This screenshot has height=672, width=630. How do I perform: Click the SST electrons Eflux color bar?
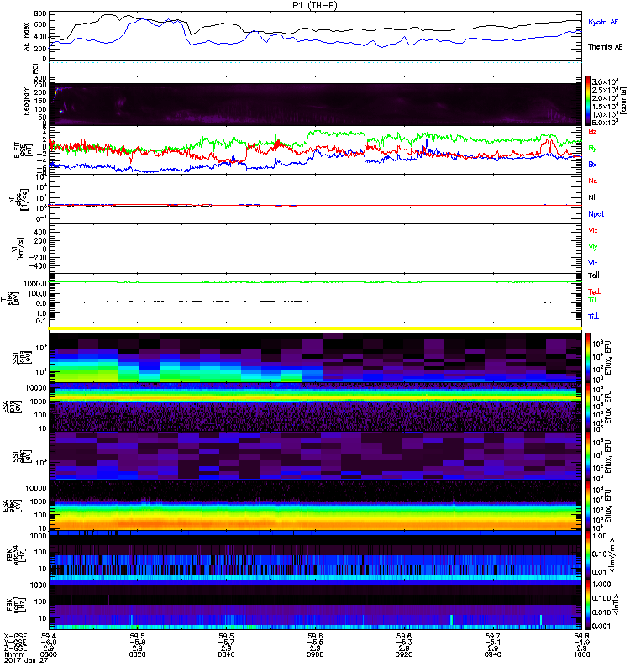click(x=587, y=456)
